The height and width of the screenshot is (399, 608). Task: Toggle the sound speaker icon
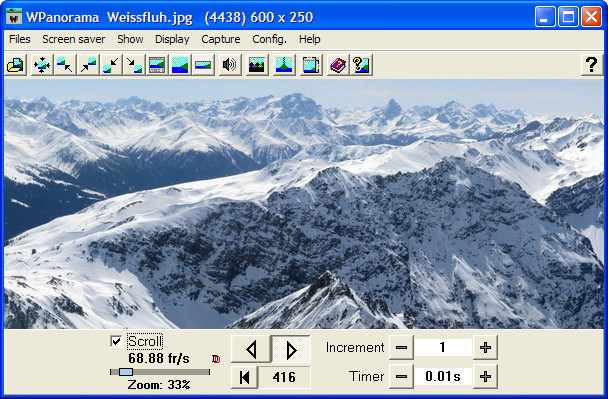[230, 65]
